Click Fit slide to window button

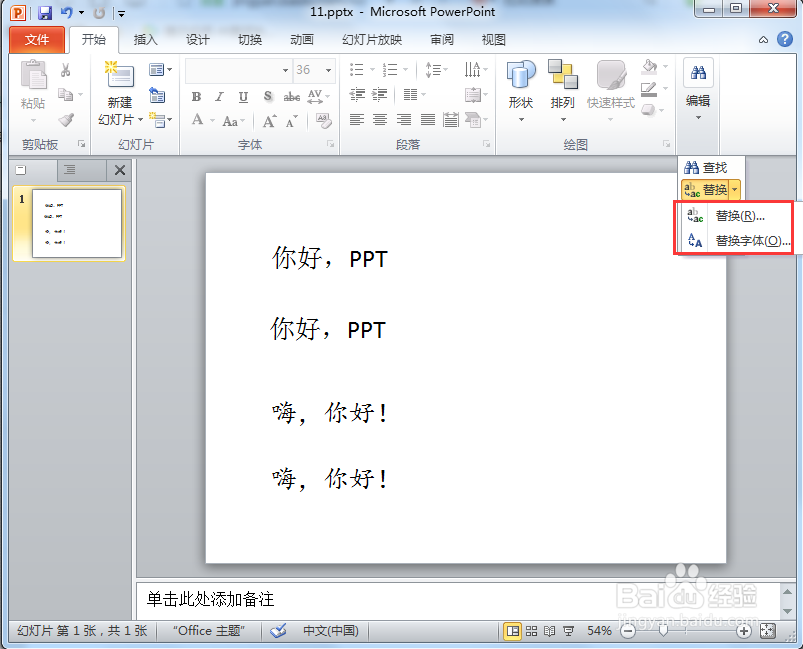tap(767, 631)
